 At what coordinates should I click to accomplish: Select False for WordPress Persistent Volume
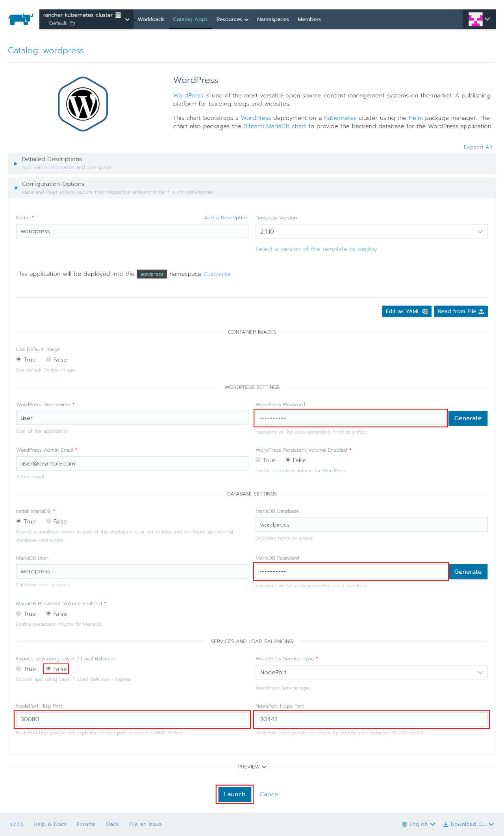tap(288, 460)
